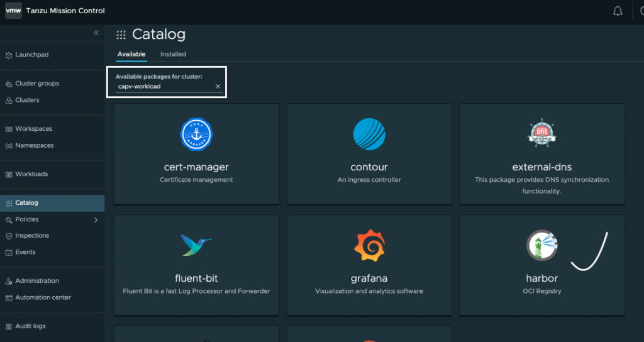Clear the capv-workload cluster selection
This screenshot has height=342, width=644.
coord(218,87)
